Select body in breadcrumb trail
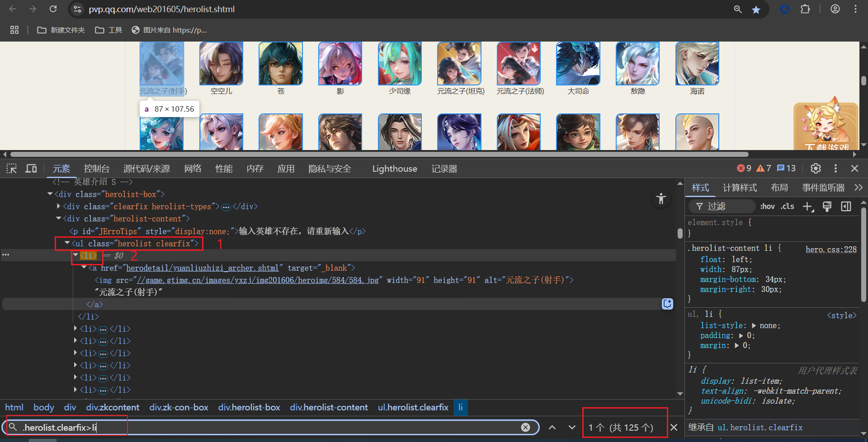 [44, 407]
